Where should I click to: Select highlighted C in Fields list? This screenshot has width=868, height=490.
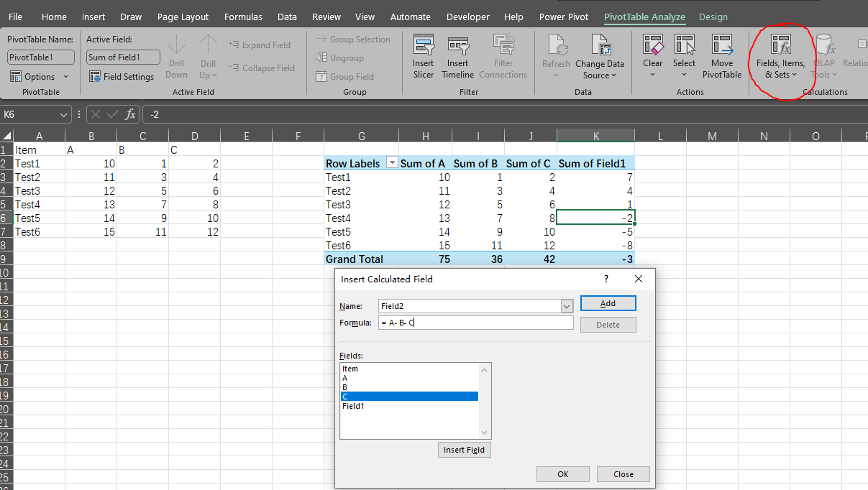click(409, 397)
